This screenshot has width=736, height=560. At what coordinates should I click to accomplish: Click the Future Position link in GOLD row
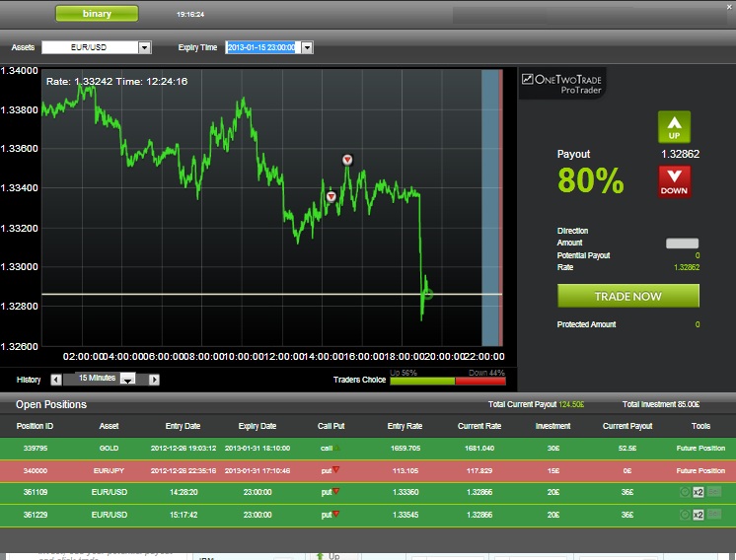700,448
